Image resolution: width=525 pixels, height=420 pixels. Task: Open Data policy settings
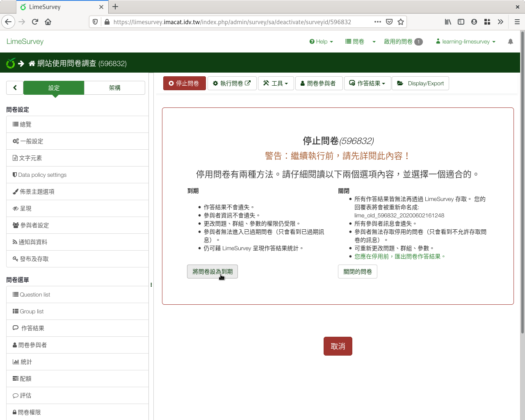coord(78,175)
